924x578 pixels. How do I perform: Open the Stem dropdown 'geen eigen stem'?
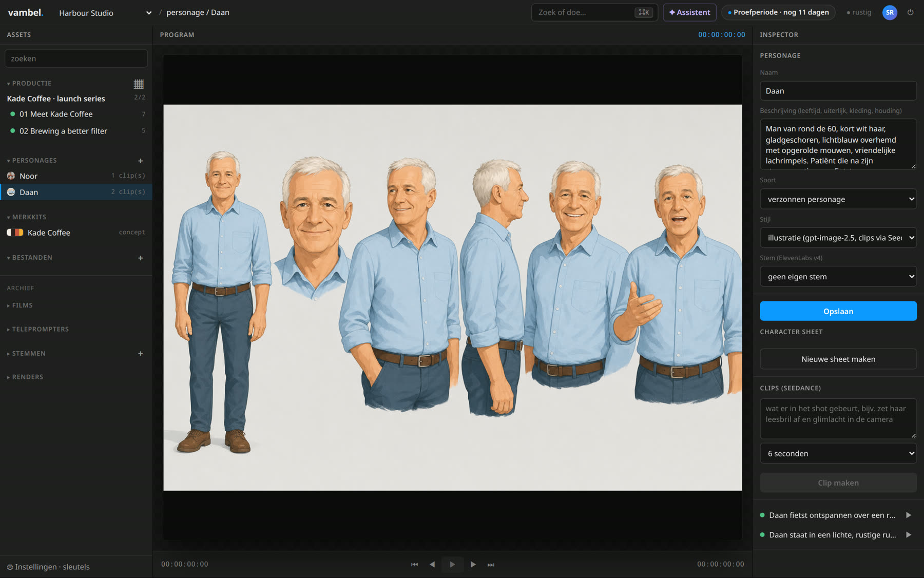point(838,277)
